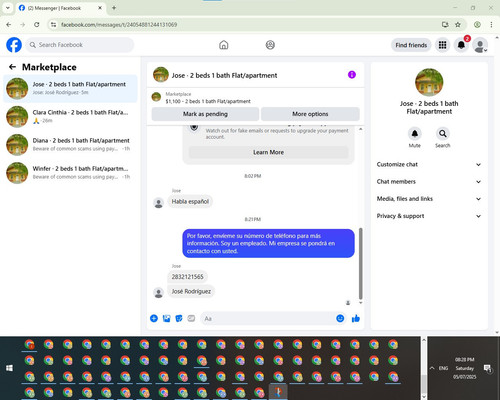
Task: Click the ENG language indicator
Action: pos(443,368)
